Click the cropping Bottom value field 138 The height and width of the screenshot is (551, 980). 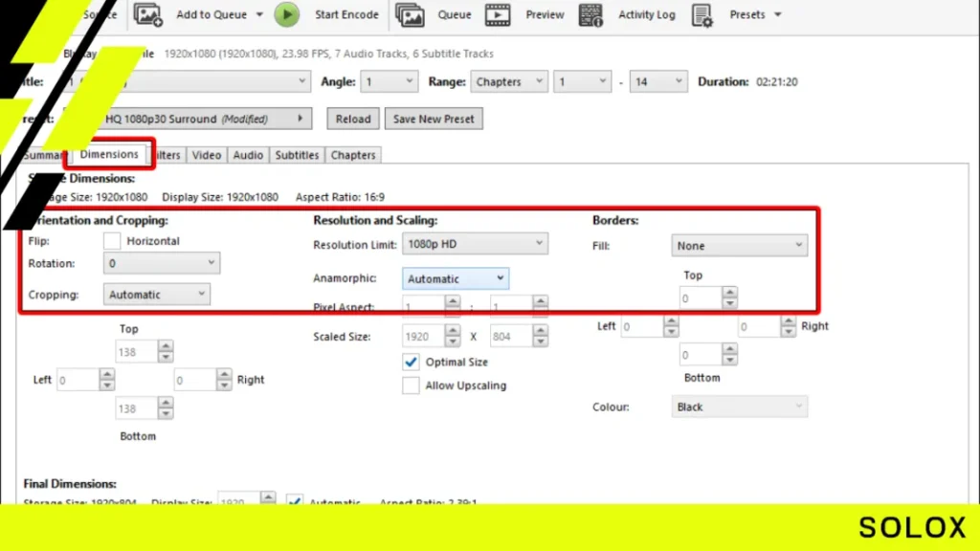point(136,408)
